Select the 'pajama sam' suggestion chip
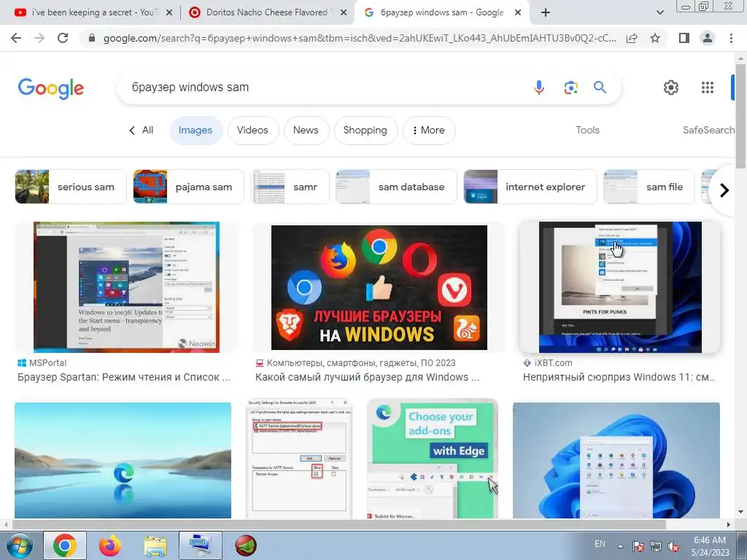Viewport: 747px width, 560px height. pyautogui.click(x=189, y=187)
